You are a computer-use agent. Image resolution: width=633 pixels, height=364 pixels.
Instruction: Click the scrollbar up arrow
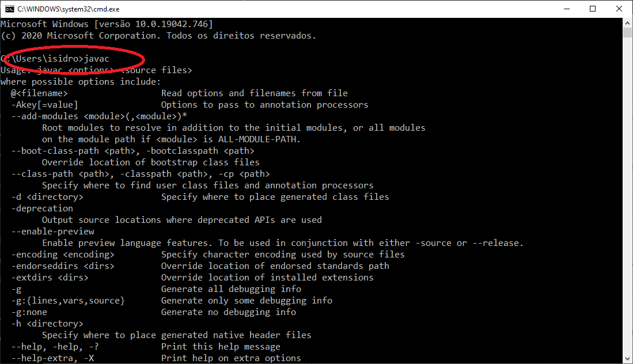[x=627, y=22]
